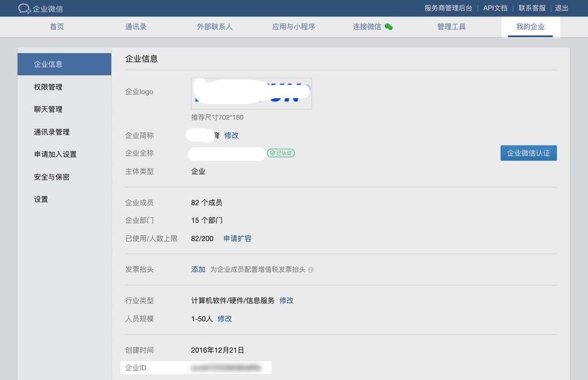The height and width of the screenshot is (380, 588).
Task: Open 安全与保密 in the sidebar
Action: 52,177
